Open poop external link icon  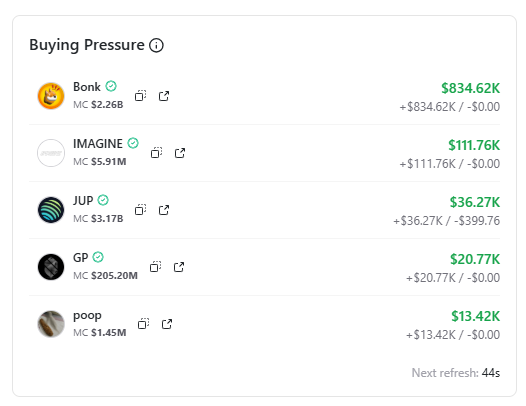(x=167, y=324)
